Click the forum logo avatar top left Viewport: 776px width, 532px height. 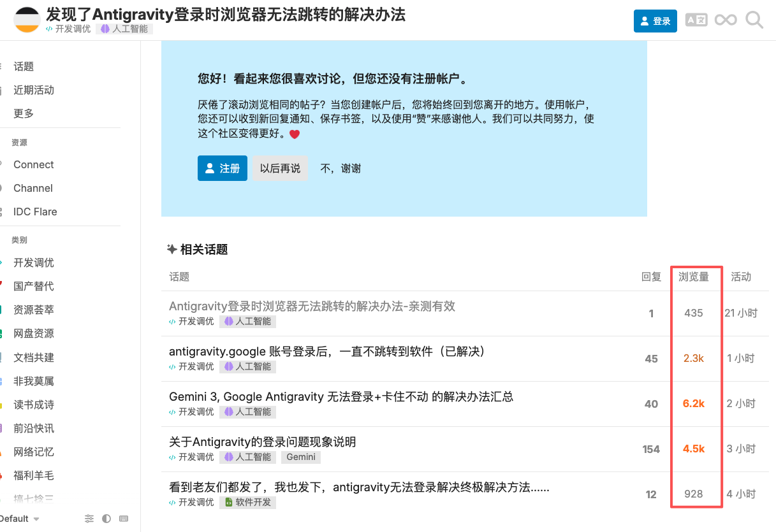pyautogui.click(x=26, y=19)
